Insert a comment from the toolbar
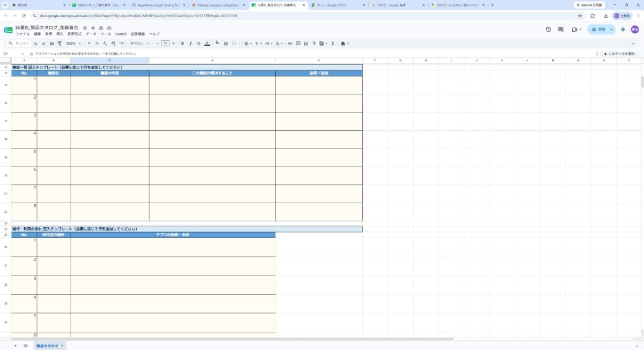The height and width of the screenshot is (350, 644). tap(297, 43)
